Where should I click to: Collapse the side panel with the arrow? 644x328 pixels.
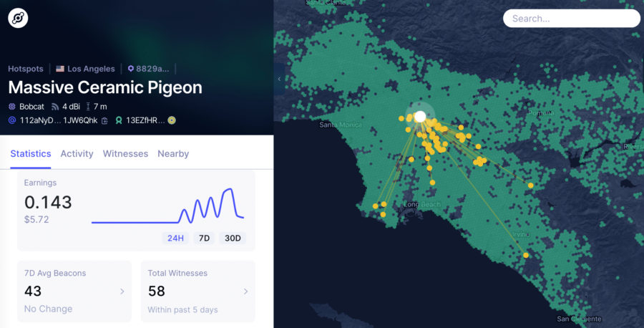[x=279, y=79]
